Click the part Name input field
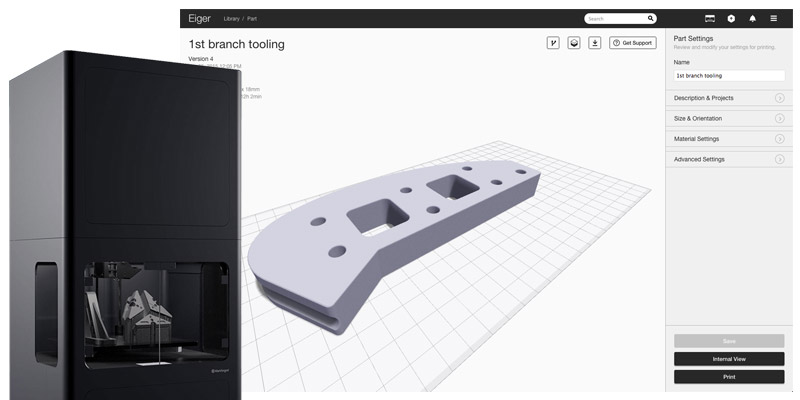The height and width of the screenshot is (400, 800). pos(728,75)
